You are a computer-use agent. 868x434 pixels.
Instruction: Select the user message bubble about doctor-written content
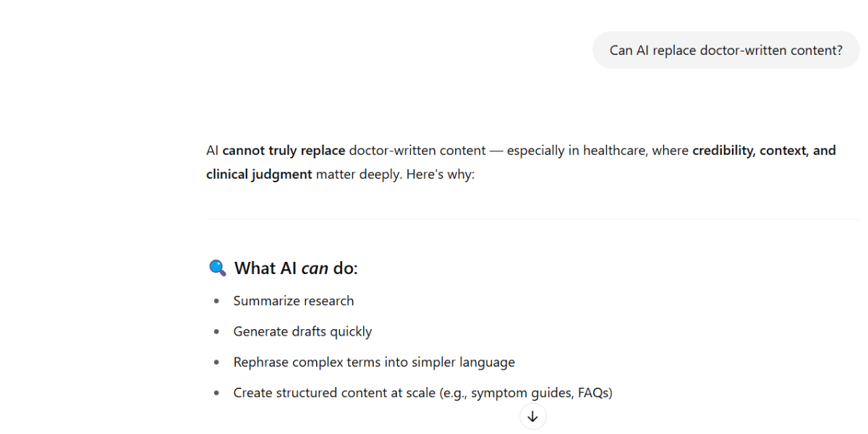point(726,50)
